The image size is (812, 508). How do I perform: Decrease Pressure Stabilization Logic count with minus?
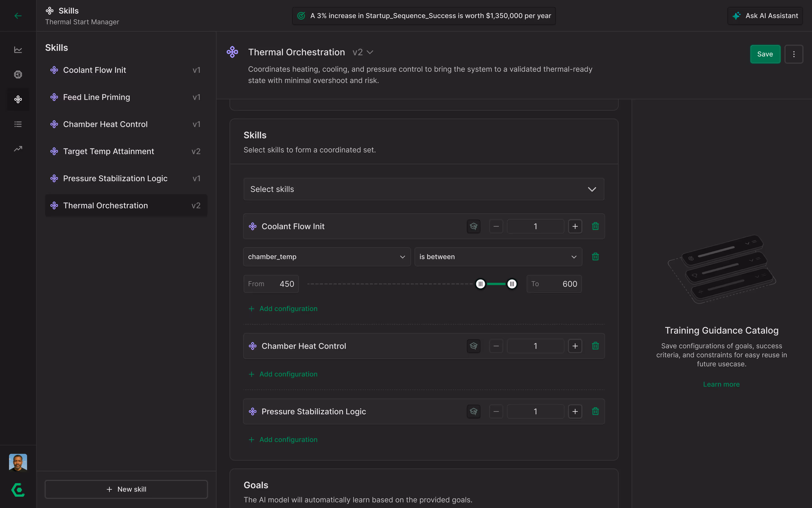pyautogui.click(x=496, y=411)
